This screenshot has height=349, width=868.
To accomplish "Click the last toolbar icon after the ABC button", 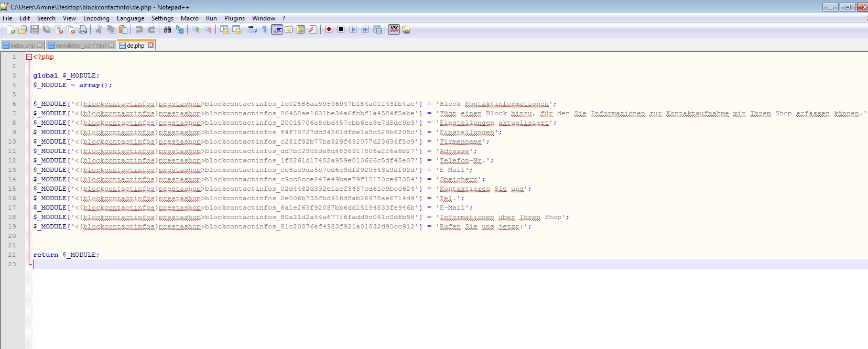I will click(406, 30).
